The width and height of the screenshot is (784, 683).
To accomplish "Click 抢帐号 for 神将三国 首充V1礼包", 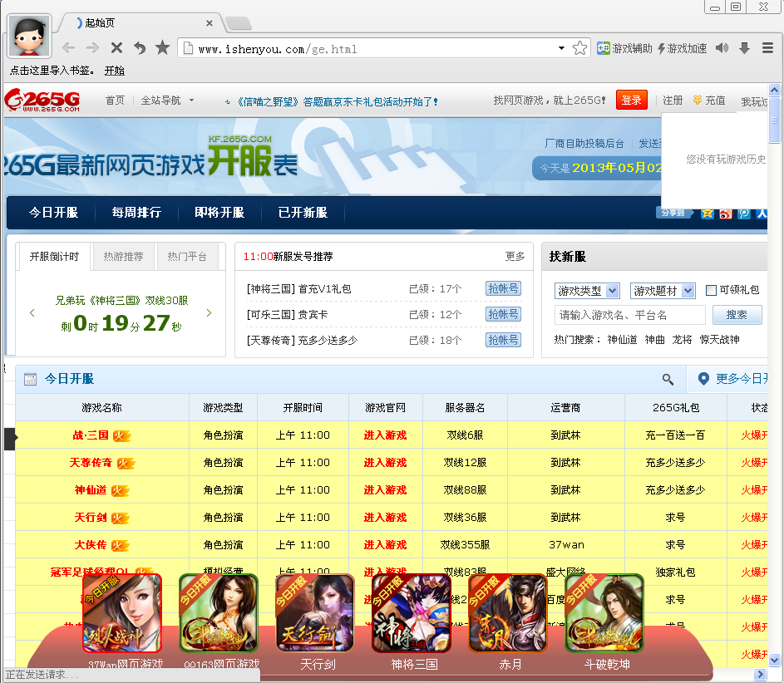I will tap(503, 289).
